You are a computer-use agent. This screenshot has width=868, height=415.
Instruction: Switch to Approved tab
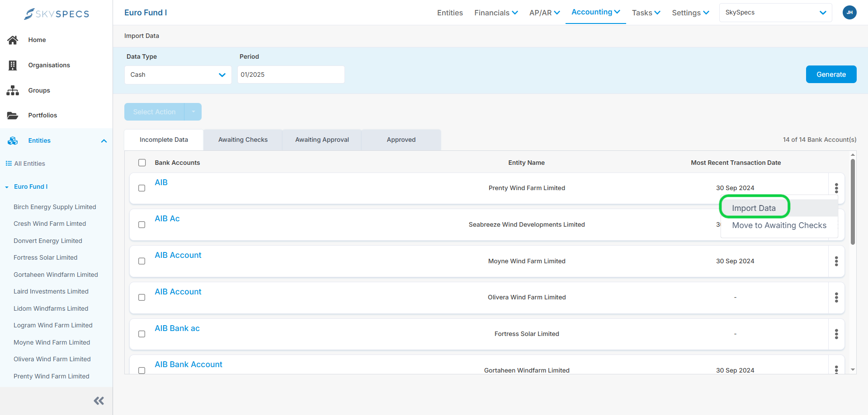401,140
